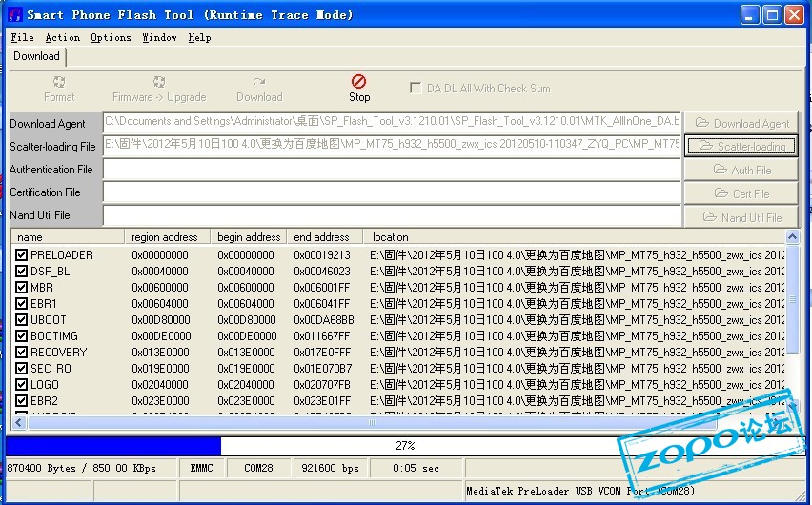Open the Action menu

coord(63,38)
